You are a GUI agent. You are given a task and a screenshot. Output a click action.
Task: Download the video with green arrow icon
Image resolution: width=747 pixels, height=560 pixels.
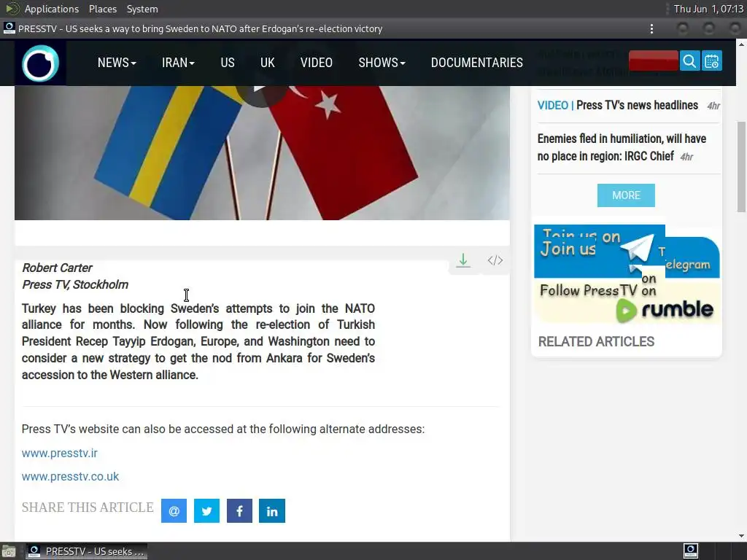click(463, 260)
